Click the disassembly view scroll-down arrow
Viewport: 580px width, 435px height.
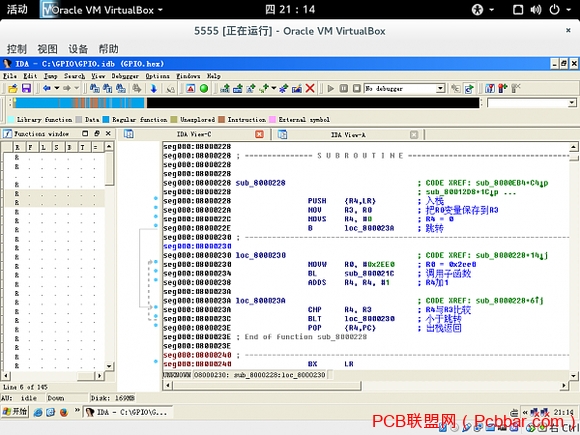[x=573, y=375]
